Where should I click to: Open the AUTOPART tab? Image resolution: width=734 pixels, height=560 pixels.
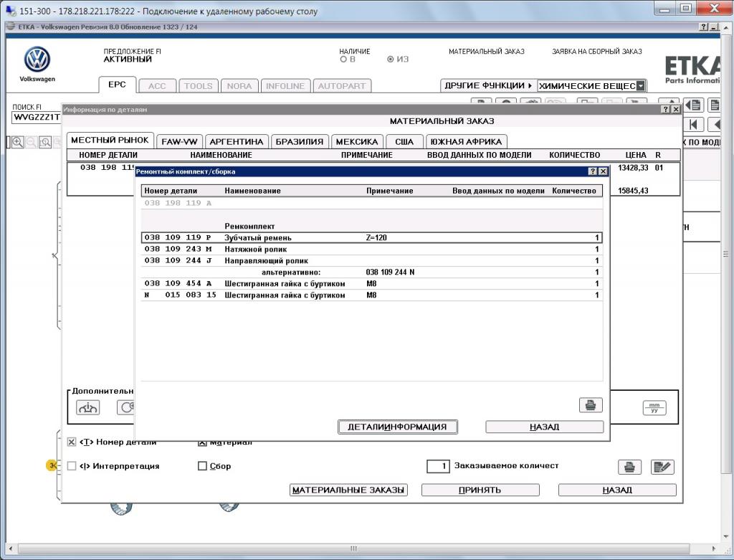(x=342, y=86)
